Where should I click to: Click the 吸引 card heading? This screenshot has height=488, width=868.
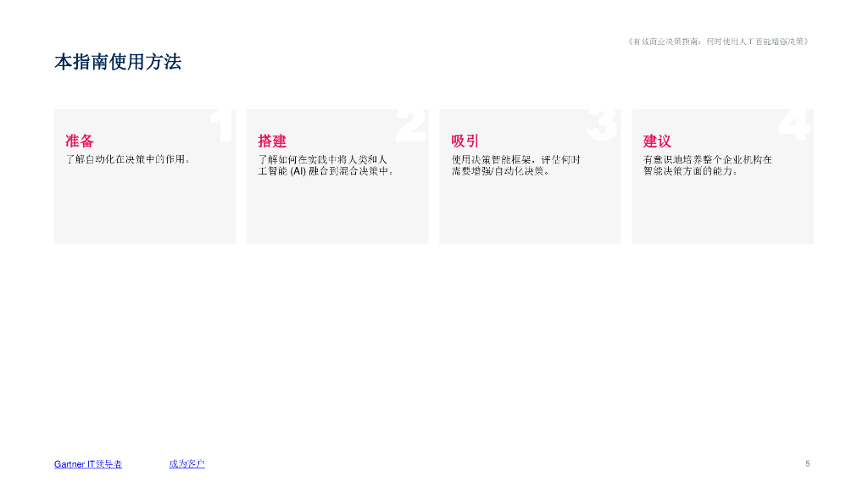(465, 141)
